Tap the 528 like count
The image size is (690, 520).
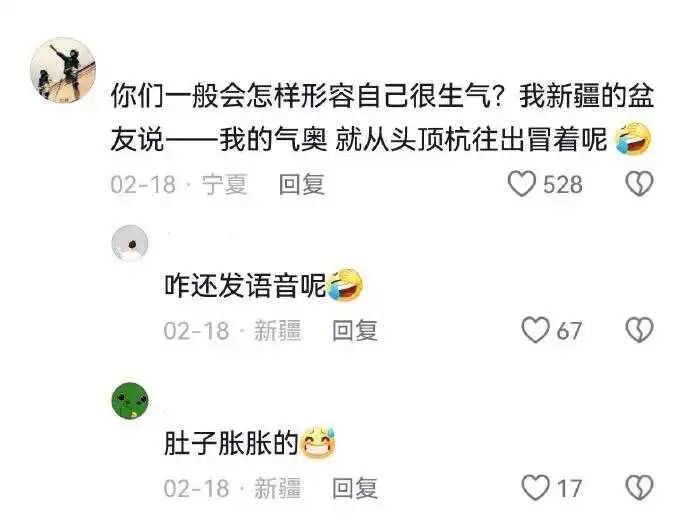click(x=563, y=184)
